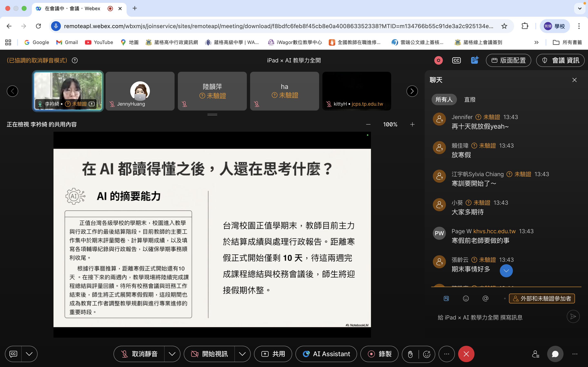This screenshot has height=367, width=588.
Task: Click the emoji icon in chat composer
Action: pos(466,298)
